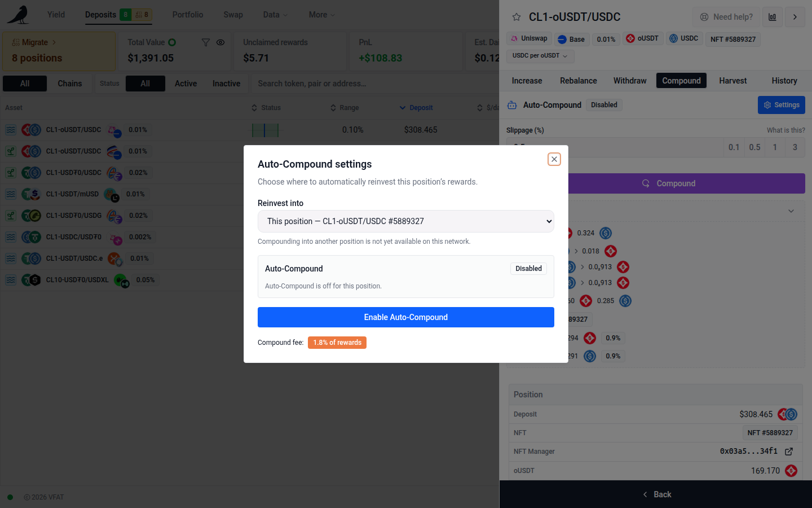
Task: Click the right chevron in the side panel header
Action: click(795, 17)
